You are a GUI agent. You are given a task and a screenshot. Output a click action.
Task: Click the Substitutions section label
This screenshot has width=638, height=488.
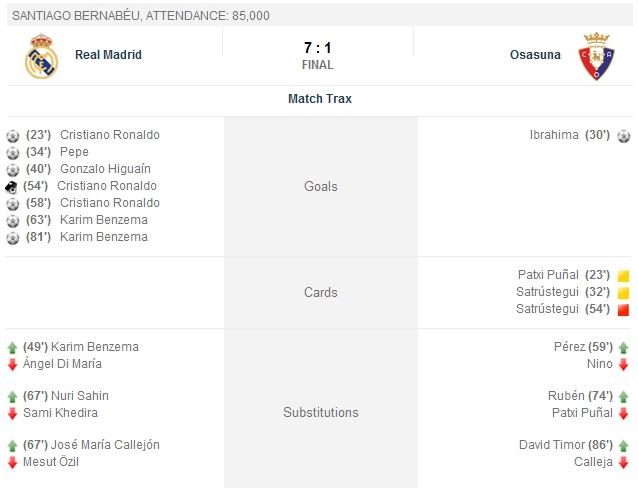[320, 413]
